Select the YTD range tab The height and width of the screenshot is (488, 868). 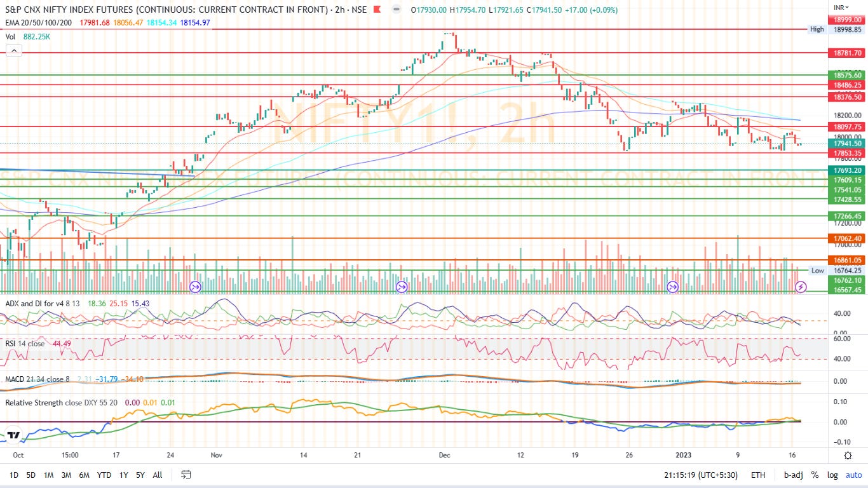pyautogui.click(x=104, y=475)
